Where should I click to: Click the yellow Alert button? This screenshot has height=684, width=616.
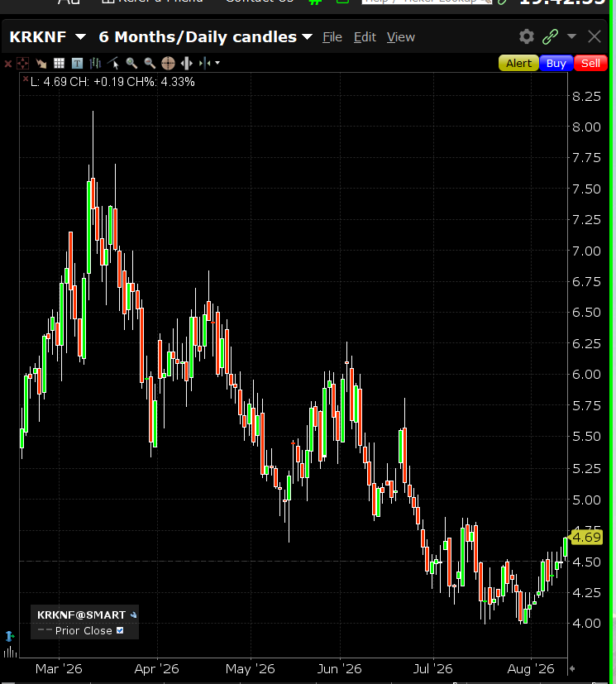point(518,63)
